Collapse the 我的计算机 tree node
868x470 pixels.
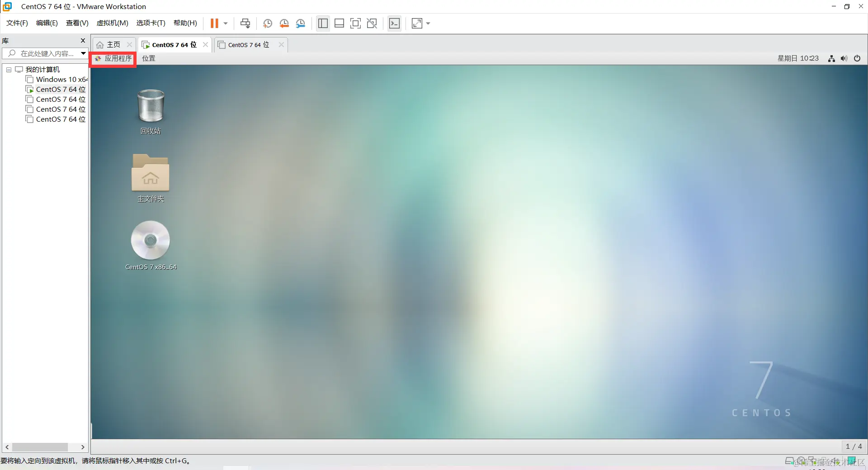pyautogui.click(x=9, y=70)
